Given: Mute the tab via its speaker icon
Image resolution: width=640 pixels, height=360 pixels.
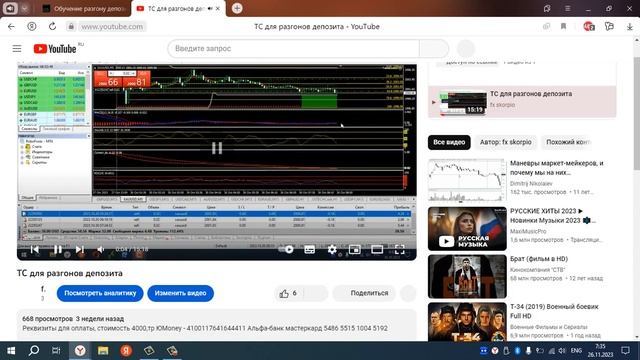Looking at the screenshot, I should pyautogui.click(x=210, y=8).
